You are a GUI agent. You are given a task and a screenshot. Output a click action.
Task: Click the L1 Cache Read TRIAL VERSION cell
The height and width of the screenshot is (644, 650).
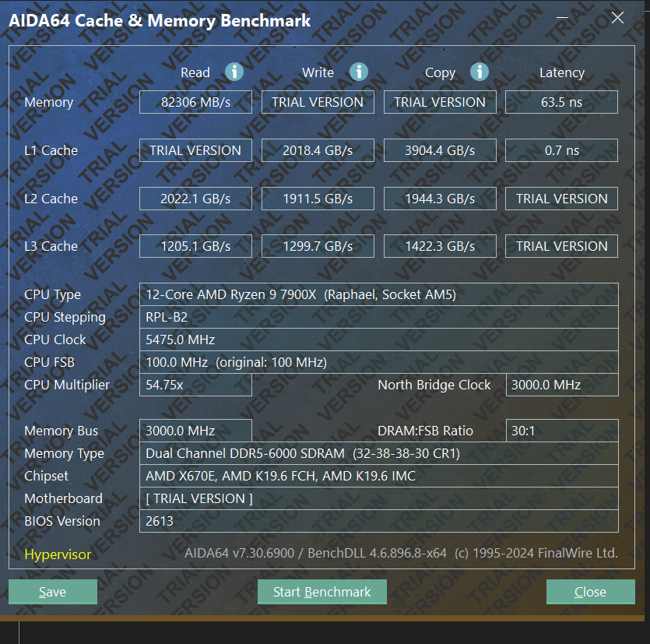tap(195, 150)
